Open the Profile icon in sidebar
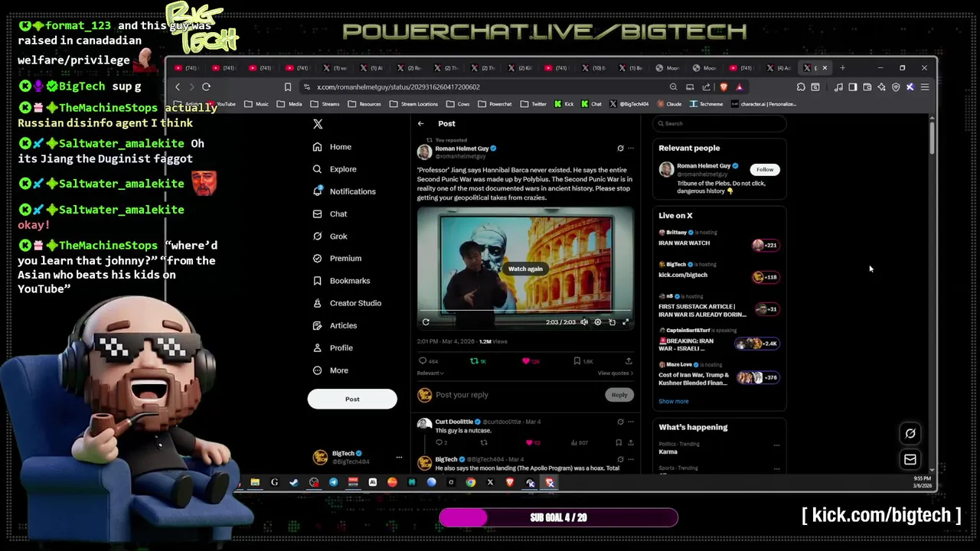This screenshot has height=551, width=980. point(317,348)
